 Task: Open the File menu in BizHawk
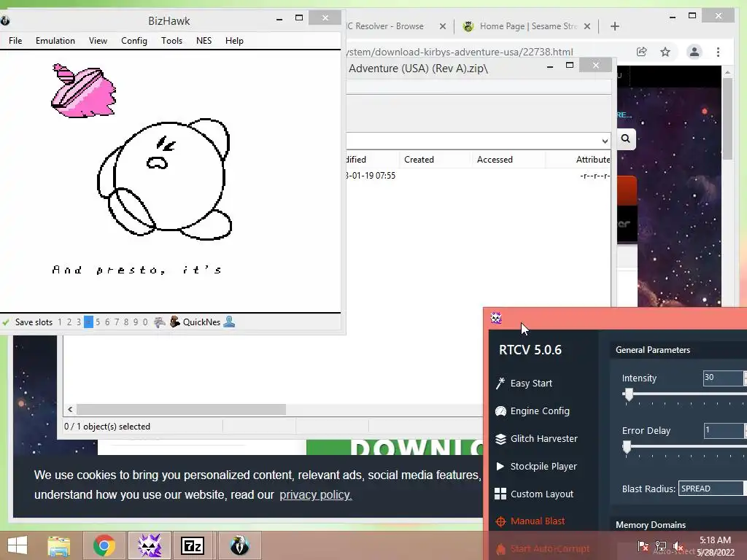(15, 41)
